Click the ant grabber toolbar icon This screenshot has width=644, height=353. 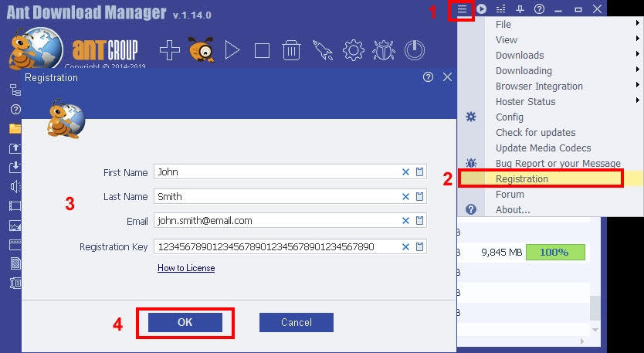coord(202,49)
